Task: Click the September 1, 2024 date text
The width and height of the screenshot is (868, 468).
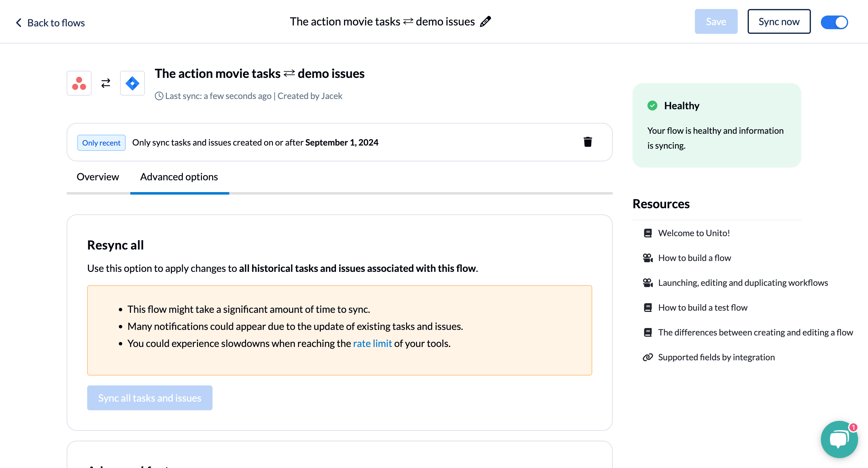Action: click(x=342, y=142)
